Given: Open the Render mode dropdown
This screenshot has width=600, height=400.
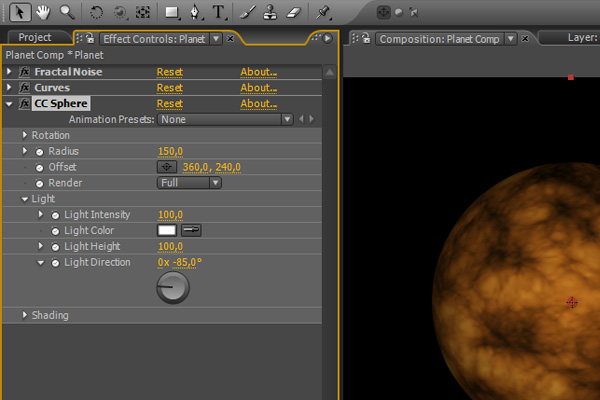Looking at the screenshot, I should (x=189, y=183).
